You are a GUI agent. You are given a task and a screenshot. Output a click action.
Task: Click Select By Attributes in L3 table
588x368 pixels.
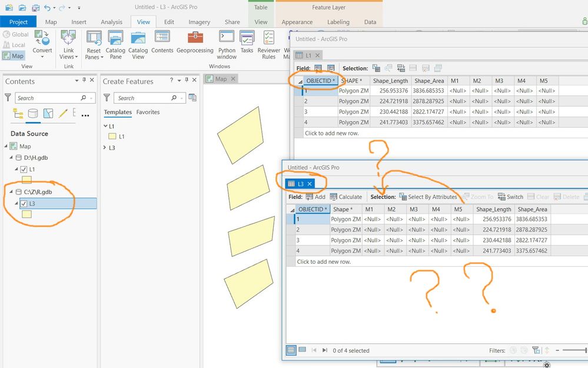428,197
